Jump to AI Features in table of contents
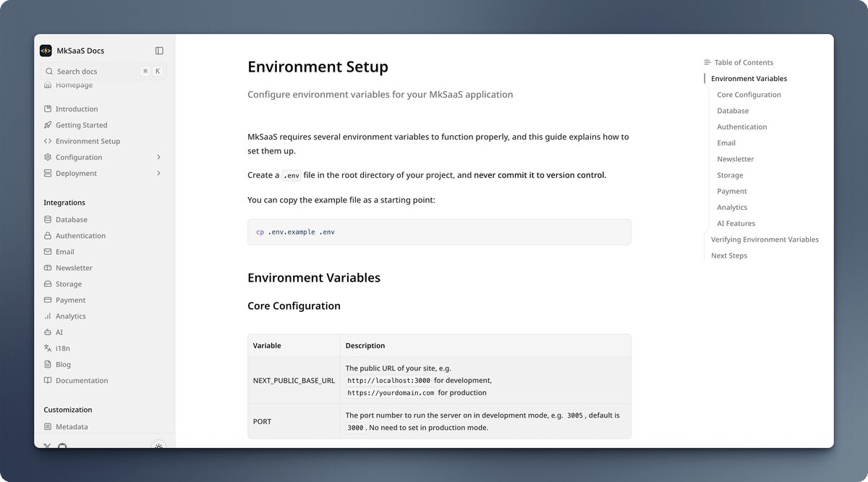The image size is (868, 482). (736, 224)
